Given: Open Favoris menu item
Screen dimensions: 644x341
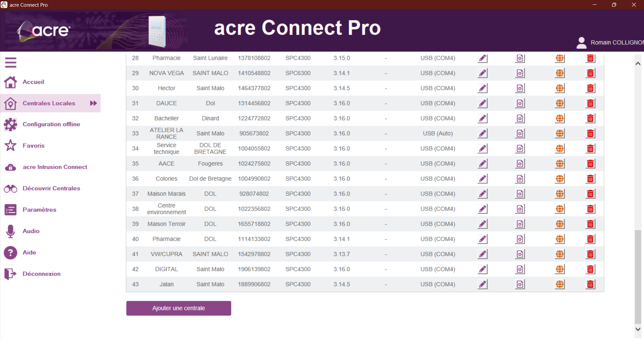Looking at the screenshot, I should pyautogui.click(x=34, y=146).
